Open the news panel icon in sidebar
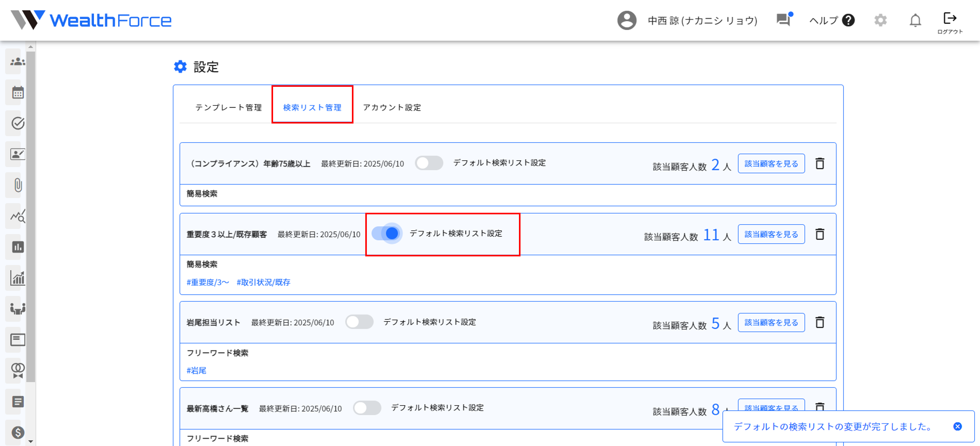980x446 pixels. (18, 340)
